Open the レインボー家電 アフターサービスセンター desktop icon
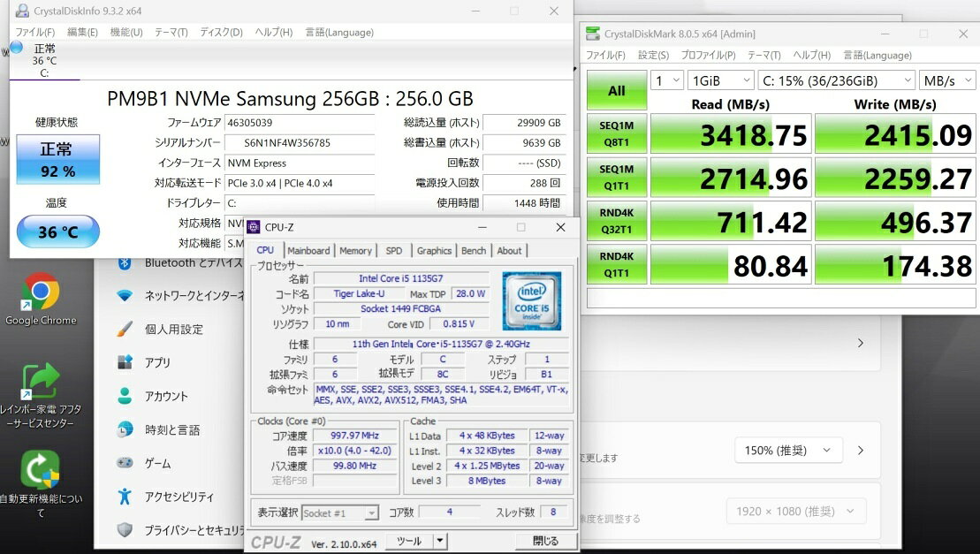Image resolution: width=980 pixels, height=554 pixels. [x=40, y=383]
